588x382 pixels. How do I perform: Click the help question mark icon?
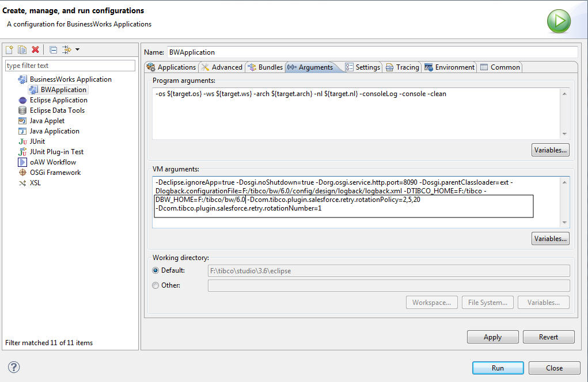click(14, 367)
